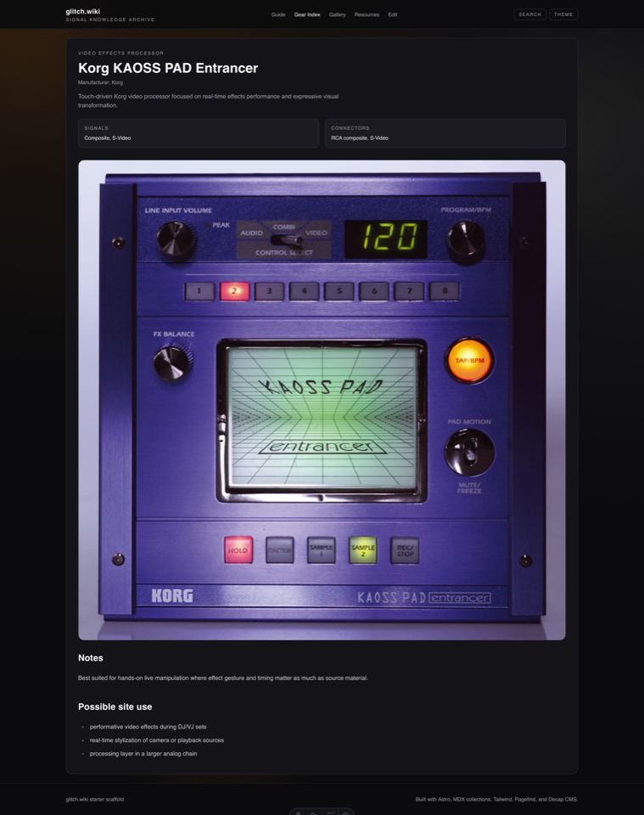Viewport: 644px width, 815px height.
Task: Open the Edit navigation link
Action: (393, 14)
